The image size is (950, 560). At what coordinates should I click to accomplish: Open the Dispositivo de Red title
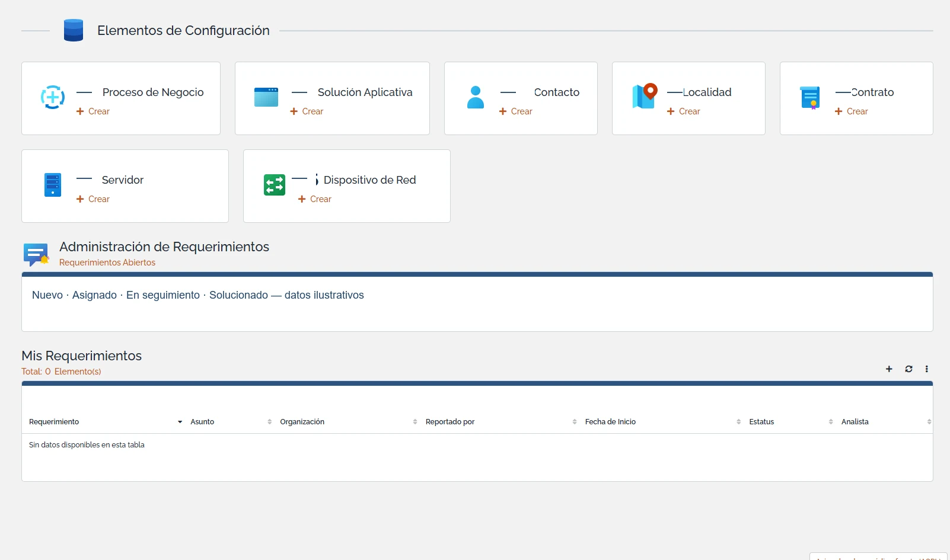point(369,180)
